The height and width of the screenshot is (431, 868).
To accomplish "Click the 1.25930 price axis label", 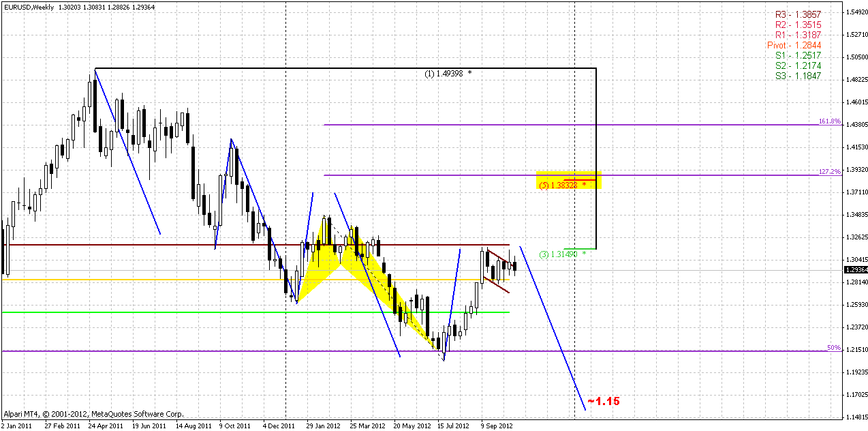I will (x=856, y=305).
